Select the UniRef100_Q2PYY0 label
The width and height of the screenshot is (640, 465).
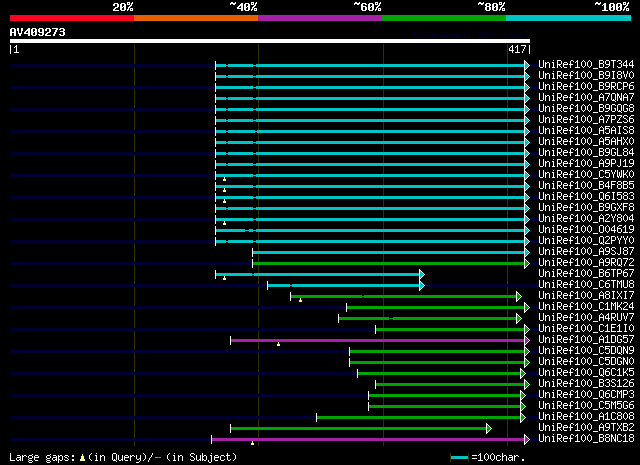click(586, 241)
